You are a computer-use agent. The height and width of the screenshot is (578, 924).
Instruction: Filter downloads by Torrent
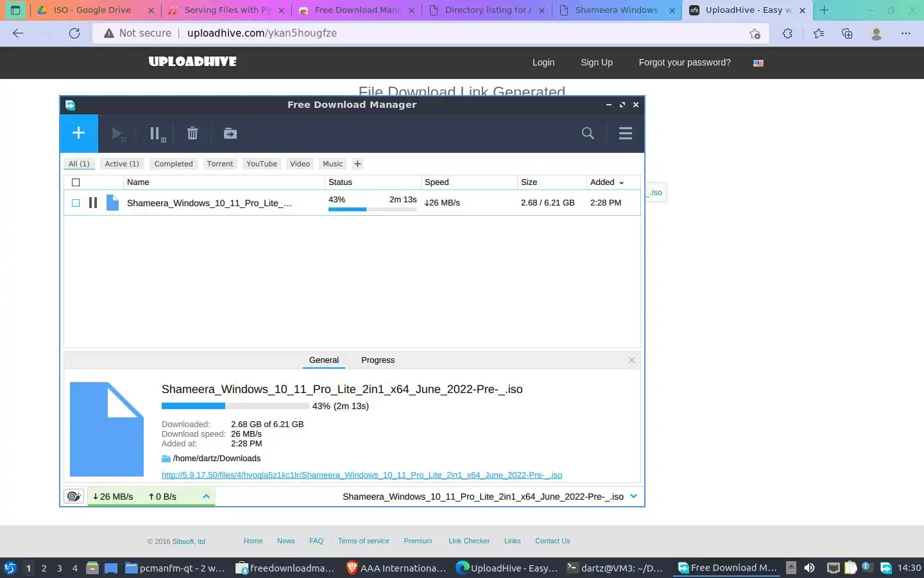pos(220,164)
